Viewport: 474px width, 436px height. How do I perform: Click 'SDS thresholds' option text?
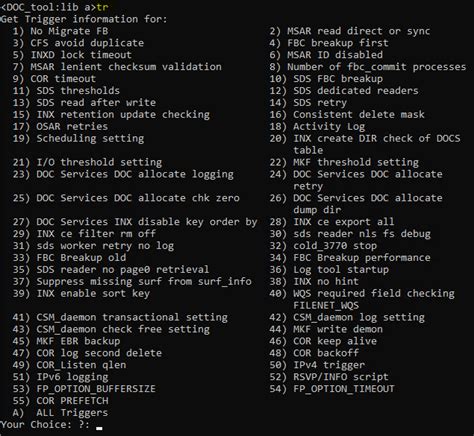point(78,91)
